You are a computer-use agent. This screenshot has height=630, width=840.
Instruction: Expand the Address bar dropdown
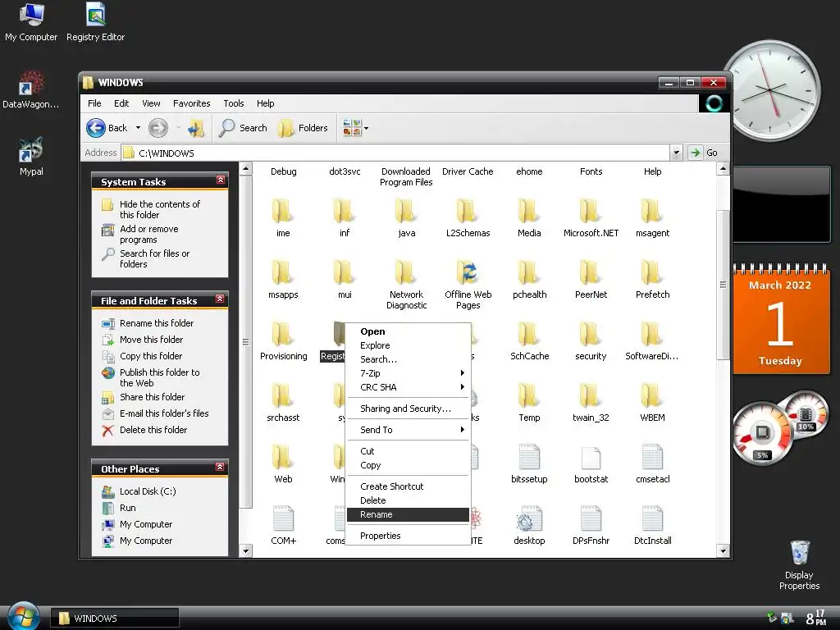point(676,153)
